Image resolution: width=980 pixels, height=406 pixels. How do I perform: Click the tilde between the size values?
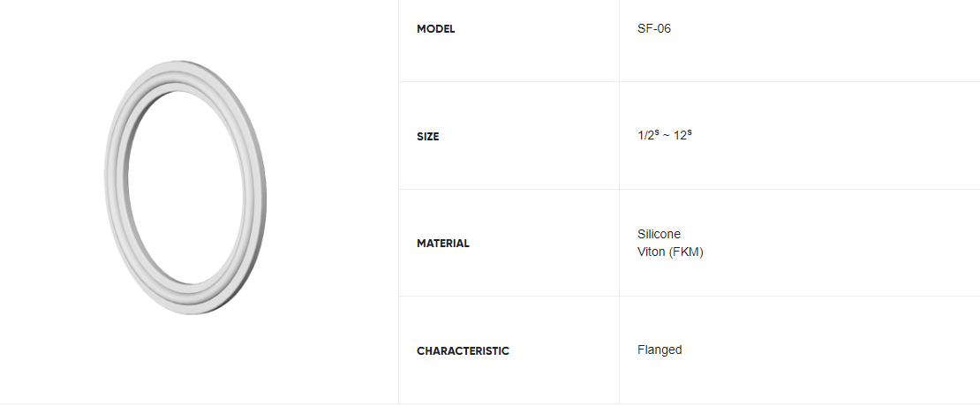click(667, 137)
